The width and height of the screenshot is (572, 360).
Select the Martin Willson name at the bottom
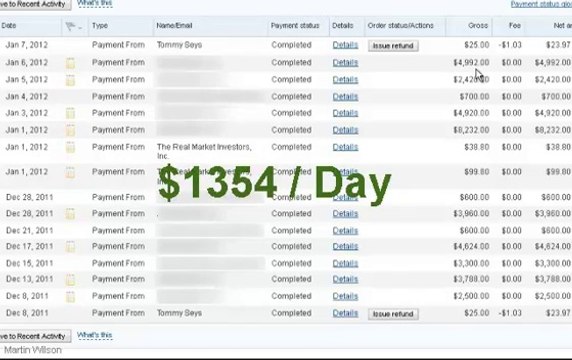(33, 350)
